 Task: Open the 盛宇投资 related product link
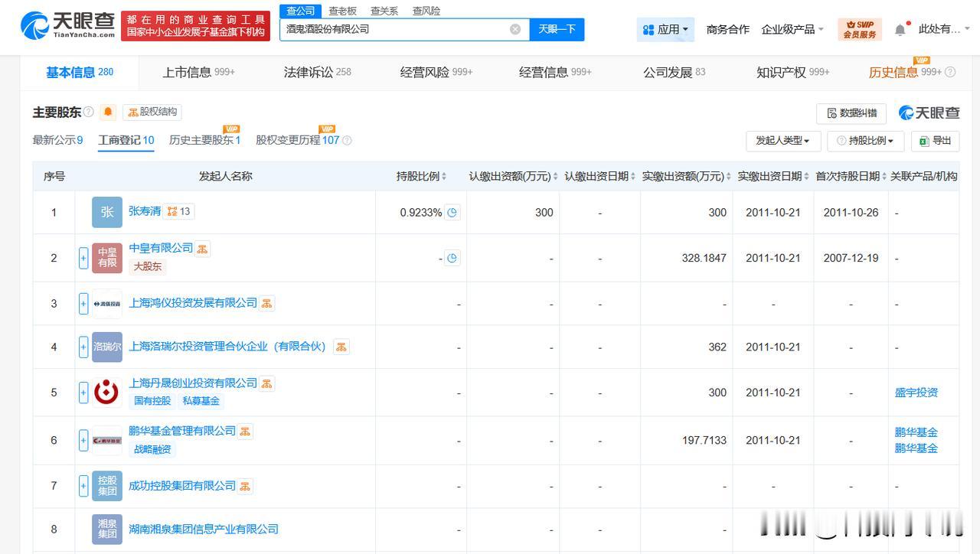pos(916,393)
